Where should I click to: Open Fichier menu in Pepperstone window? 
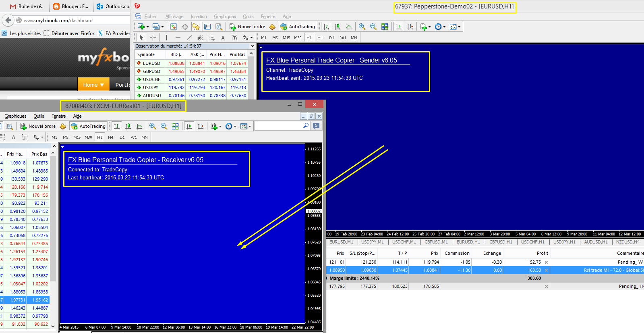151,17
